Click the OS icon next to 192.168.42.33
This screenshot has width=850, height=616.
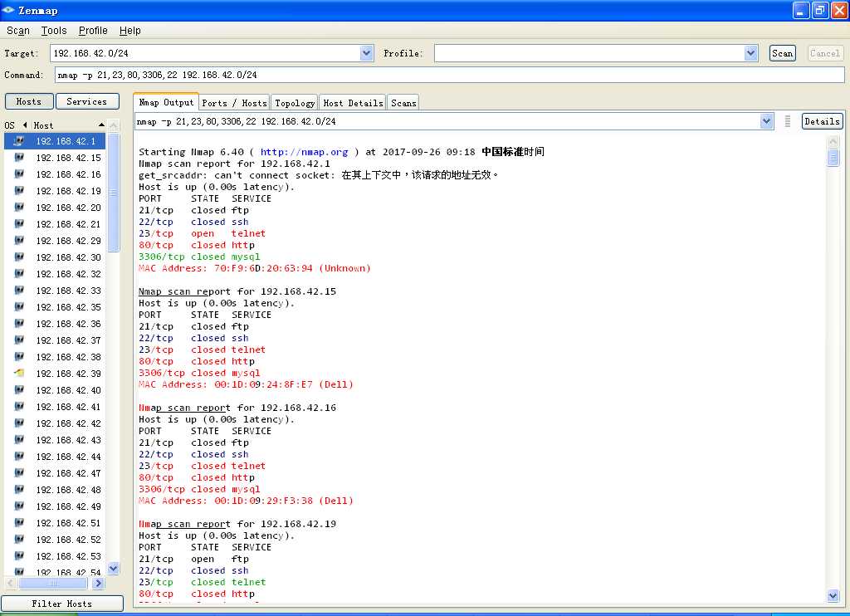(x=19, y=291)
